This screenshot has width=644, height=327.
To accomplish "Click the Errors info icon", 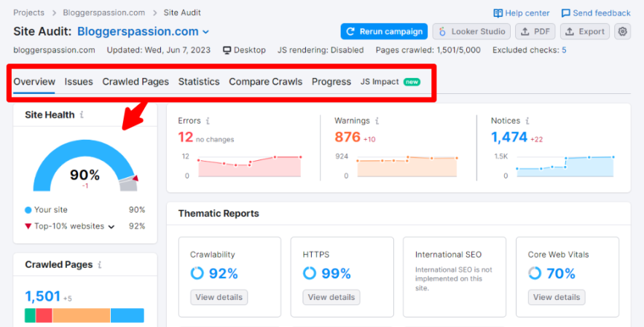I will [208, 121].
